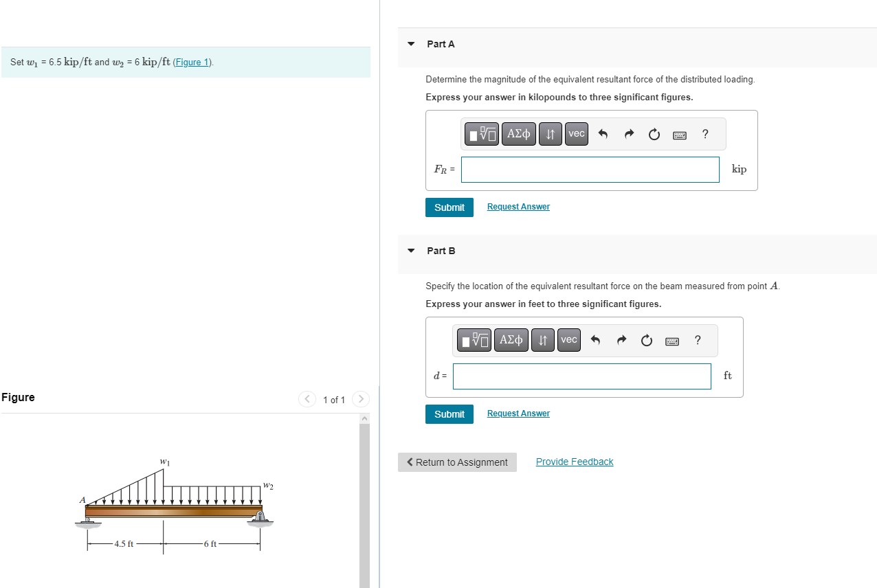Click the previous figure chevron arrow
The width and height of the screenshot is (877, 588).
point(307,398)
